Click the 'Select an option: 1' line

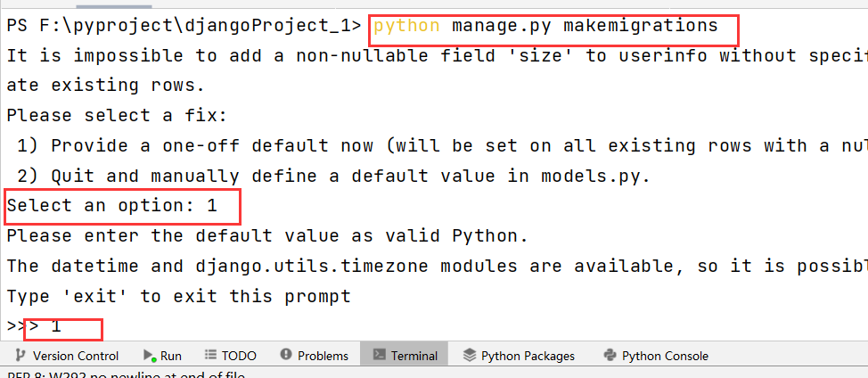112,206
